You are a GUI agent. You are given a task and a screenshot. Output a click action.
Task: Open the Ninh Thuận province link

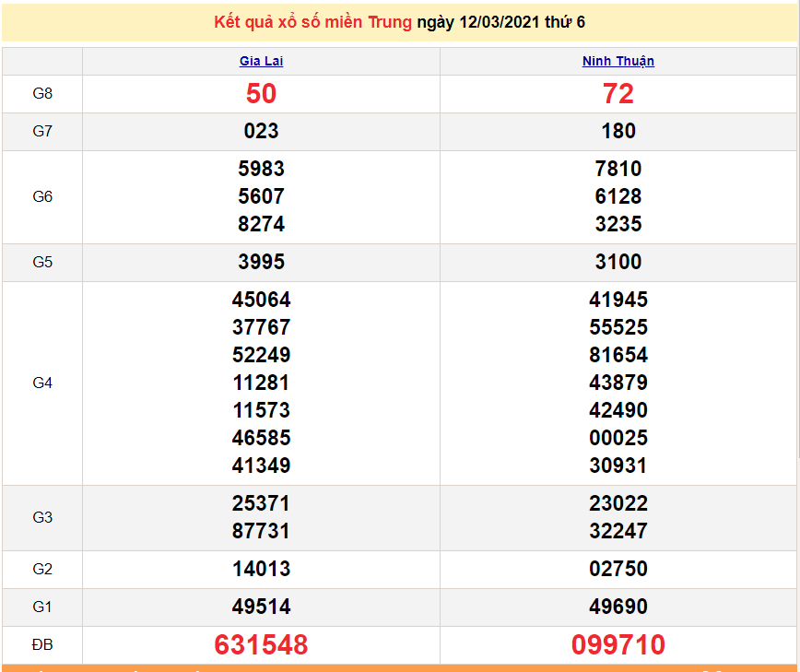click(618, 62)
